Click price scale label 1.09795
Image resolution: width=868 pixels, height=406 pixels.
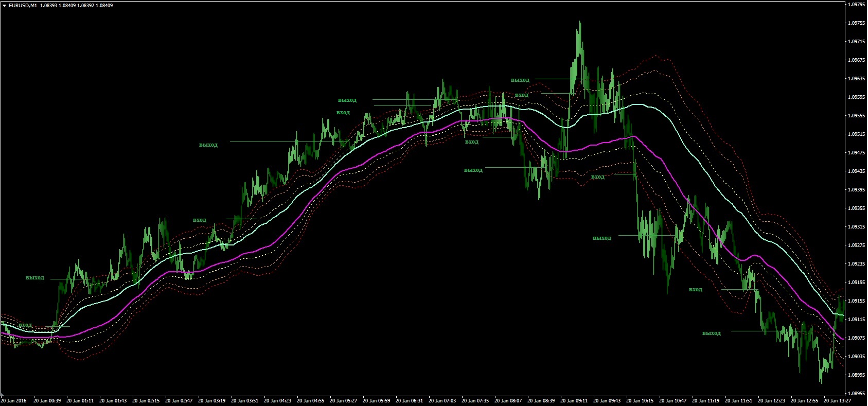point(857,5)
